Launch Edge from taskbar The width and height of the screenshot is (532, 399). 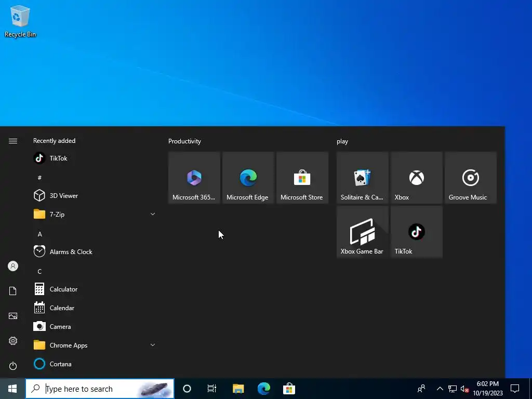tap(263, 389)
